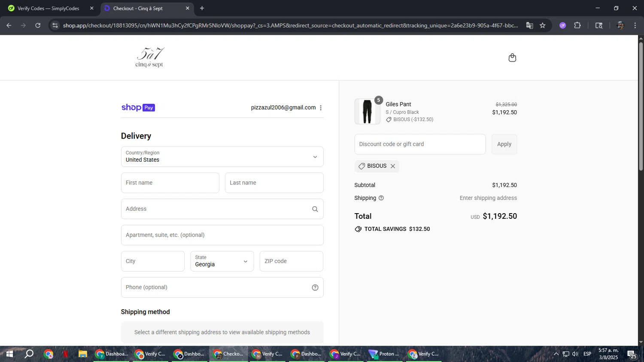Open the browser extensions puzzle icon
Viewport: 644px width, 362px height.
coord(577,25)
